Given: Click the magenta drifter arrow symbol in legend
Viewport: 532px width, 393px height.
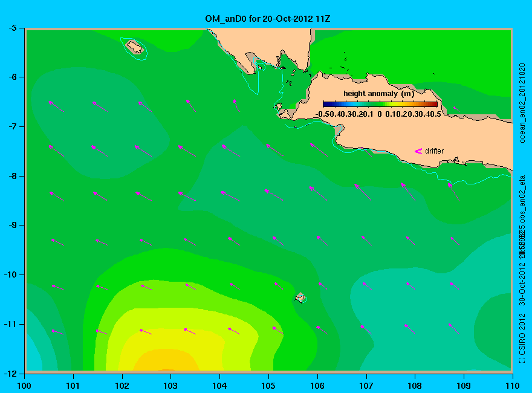Looking at the screenshot, I should (x=418, y=151).
